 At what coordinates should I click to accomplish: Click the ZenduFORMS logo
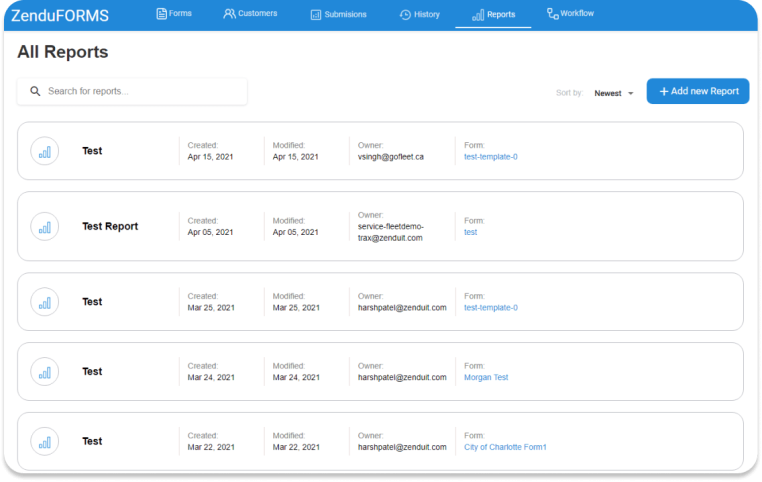(60, 16)
